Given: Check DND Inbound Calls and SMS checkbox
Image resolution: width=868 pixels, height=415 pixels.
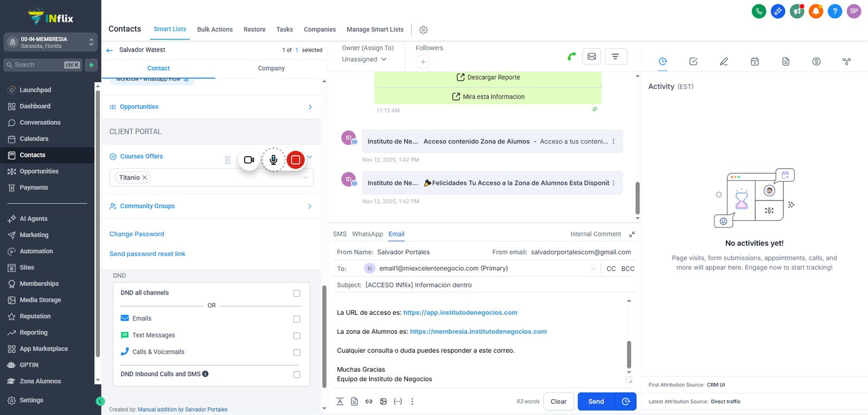Looking at the screenshot, I should coord(297,374).
